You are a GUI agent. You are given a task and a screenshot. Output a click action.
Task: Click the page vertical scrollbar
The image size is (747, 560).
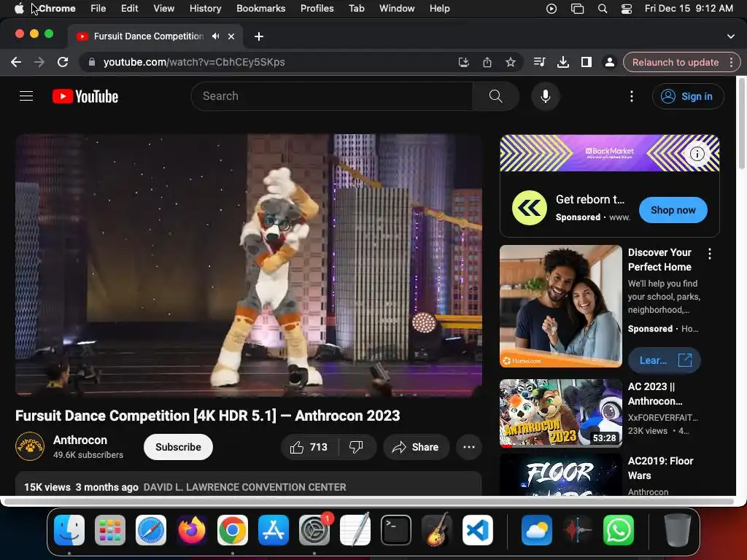tap(741, 124)
